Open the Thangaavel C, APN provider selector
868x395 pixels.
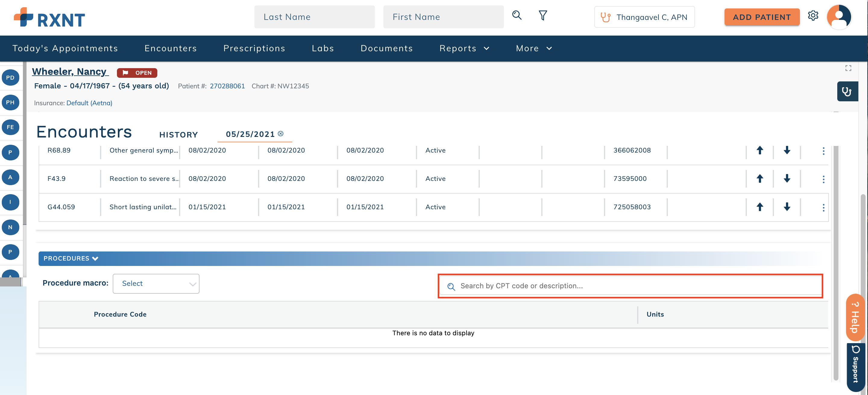(644, 17)
